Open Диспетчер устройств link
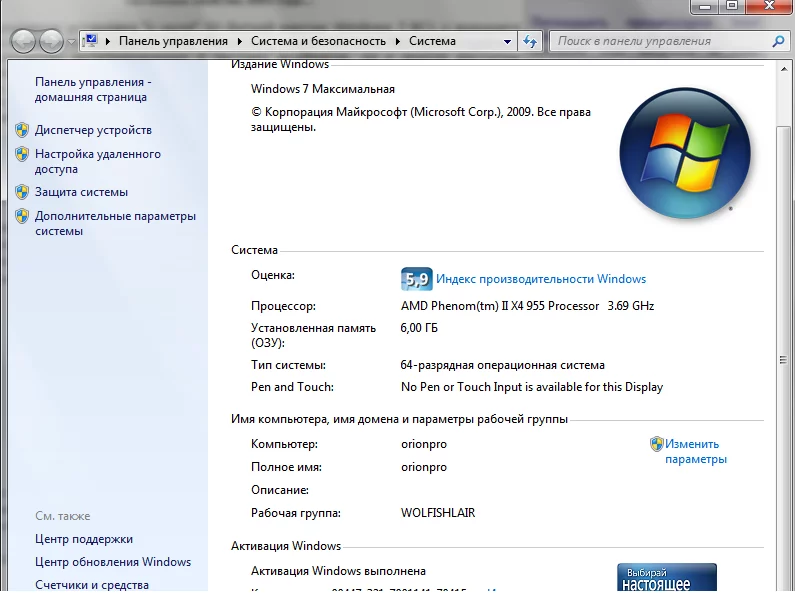Image resolution: width=795 pixels, height=594 pixels. click(x=93, y=130)
